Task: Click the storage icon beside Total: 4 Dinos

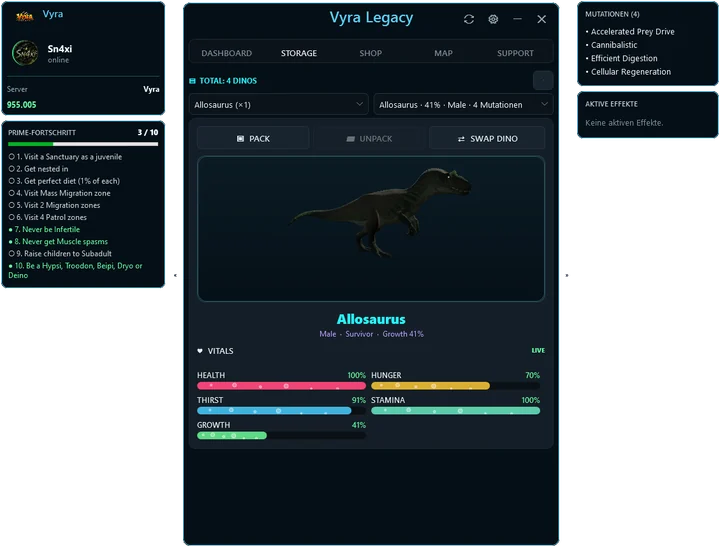Action: pyautogui.click(x=192, y=81)
